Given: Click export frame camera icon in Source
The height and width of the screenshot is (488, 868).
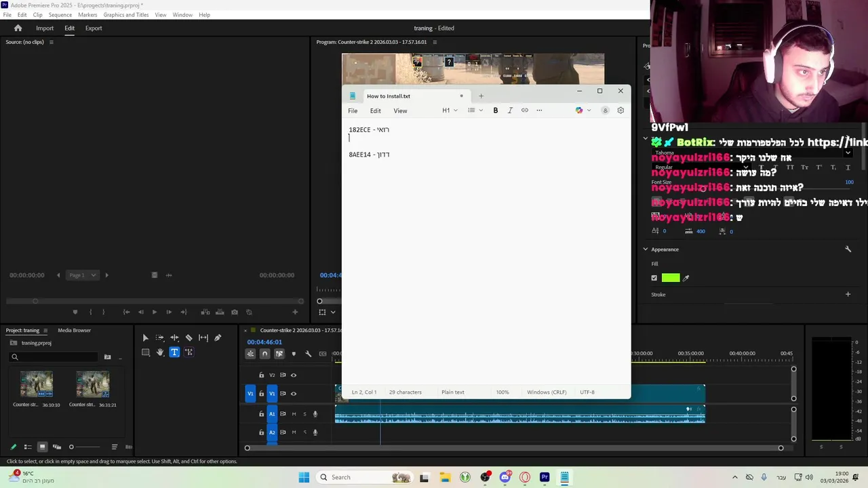Looking at the screenshot, I should point(235,312).
